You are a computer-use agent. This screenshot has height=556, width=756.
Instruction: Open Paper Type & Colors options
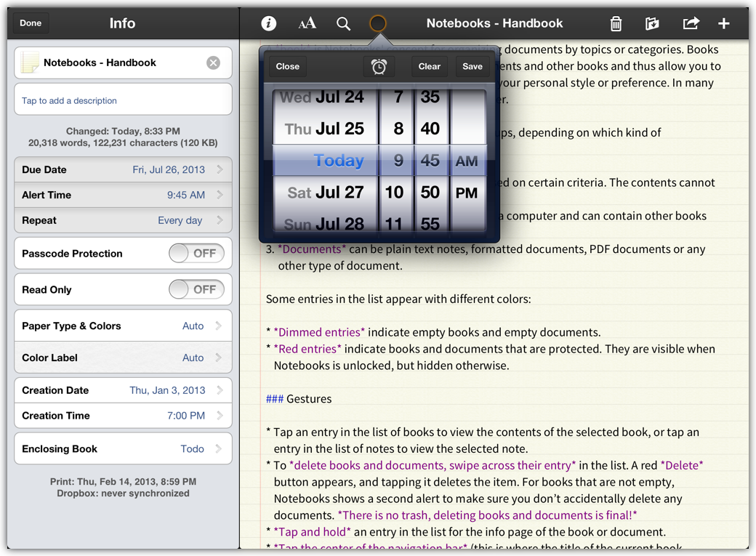(123, 326)
